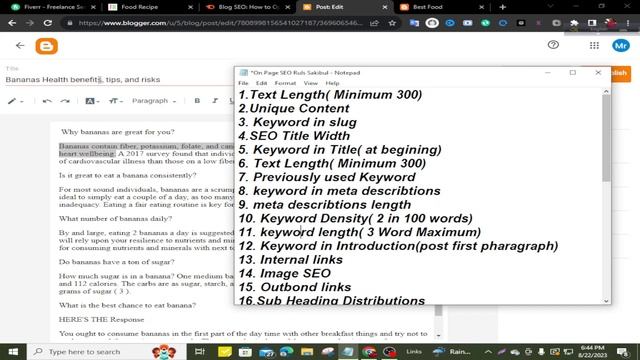Click line '13. Internal links' in Notepad
640x360 pixels.
(x=291, y=260)
